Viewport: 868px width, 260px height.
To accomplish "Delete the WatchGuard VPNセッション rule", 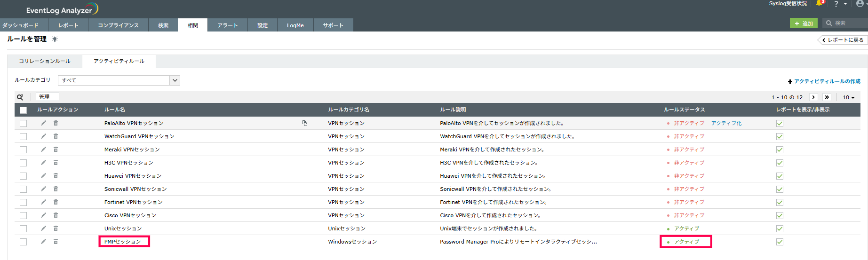I will click(56, 136).
